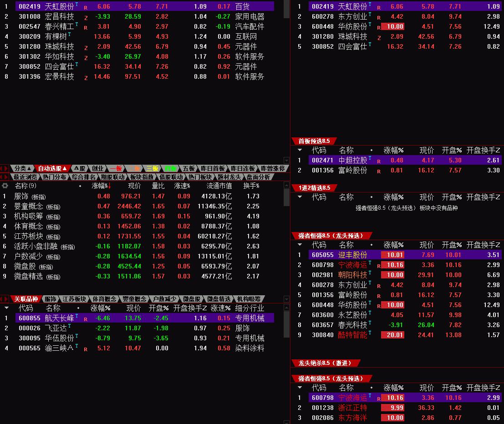Expand the column menu triangle under 首板预选8.5
The height and width of the screenshot is (424, 504).
click(x=300, y=150)
